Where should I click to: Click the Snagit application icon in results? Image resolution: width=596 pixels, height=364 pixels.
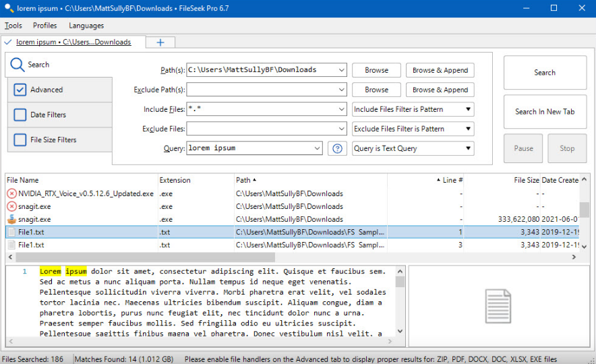[11, 219]
